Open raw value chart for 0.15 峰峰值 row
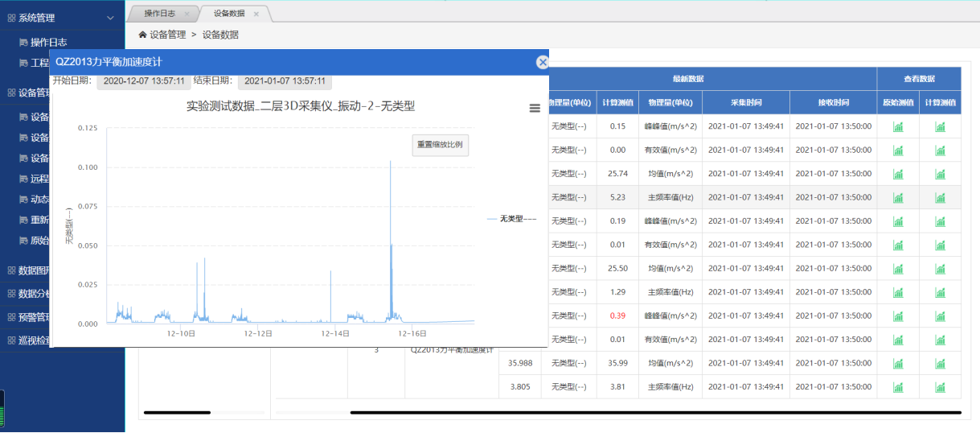 898,126
